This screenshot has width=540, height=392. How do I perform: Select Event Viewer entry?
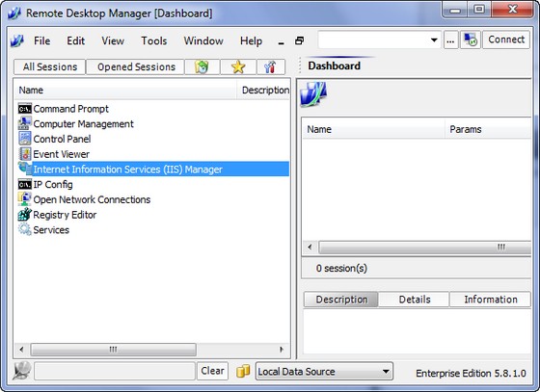[62, 154]
